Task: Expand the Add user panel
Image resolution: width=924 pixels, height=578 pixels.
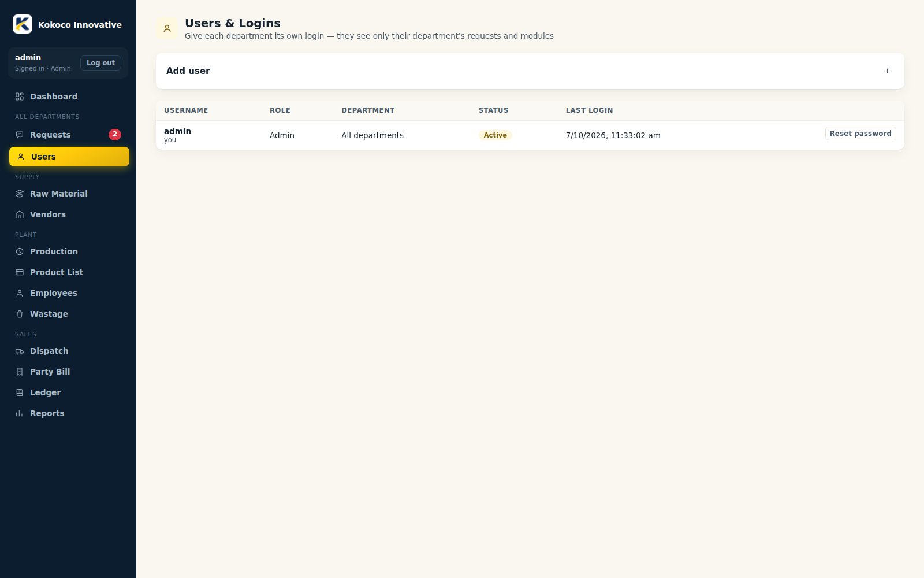Action: 530,71
